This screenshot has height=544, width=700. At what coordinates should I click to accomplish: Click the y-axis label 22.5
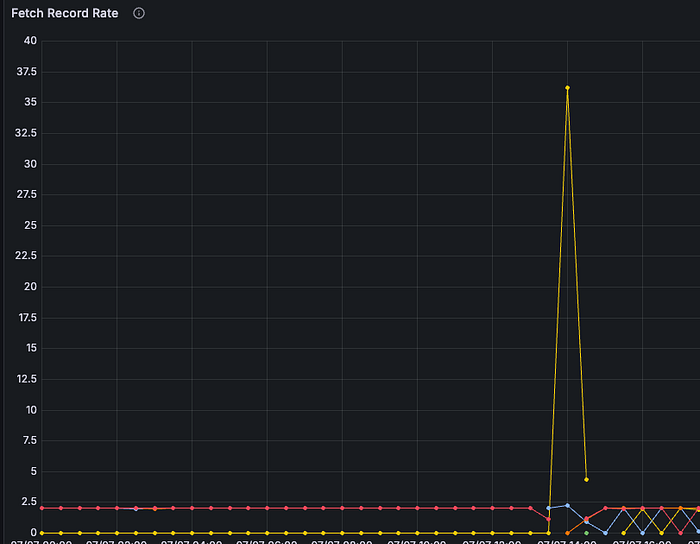(x=26, y=255)
